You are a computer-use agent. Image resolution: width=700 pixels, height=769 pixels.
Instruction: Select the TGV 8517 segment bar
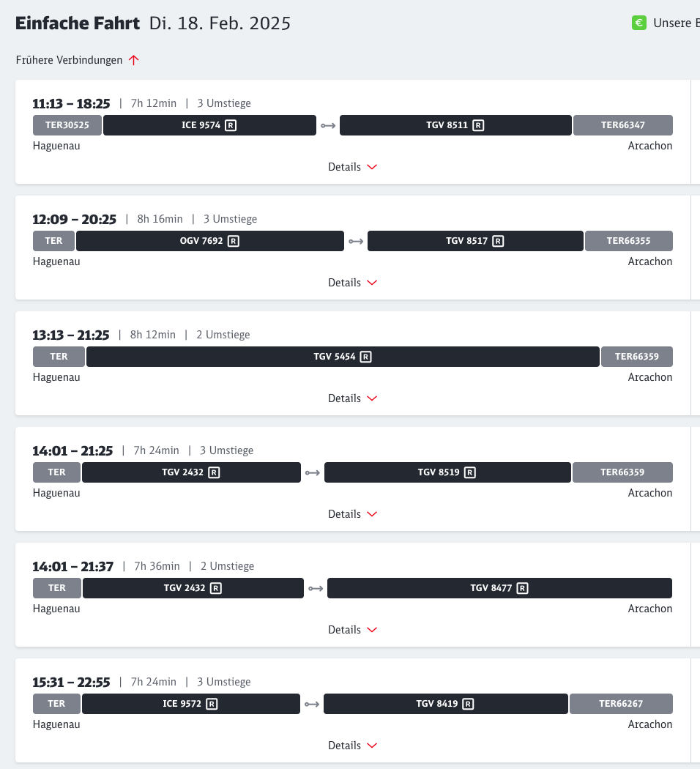(475, 241)
